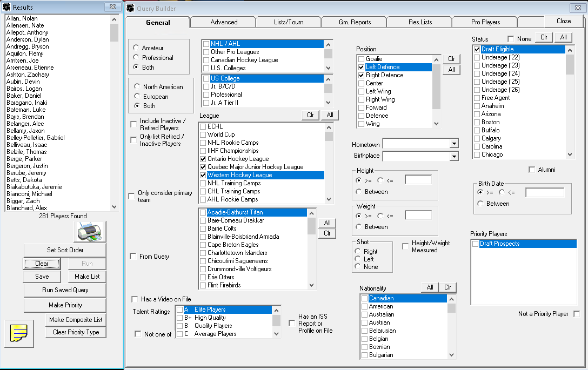The height and width of the screenshot is (370, 588).
Task: Click the Results window title bar icon
Action: 6,7
